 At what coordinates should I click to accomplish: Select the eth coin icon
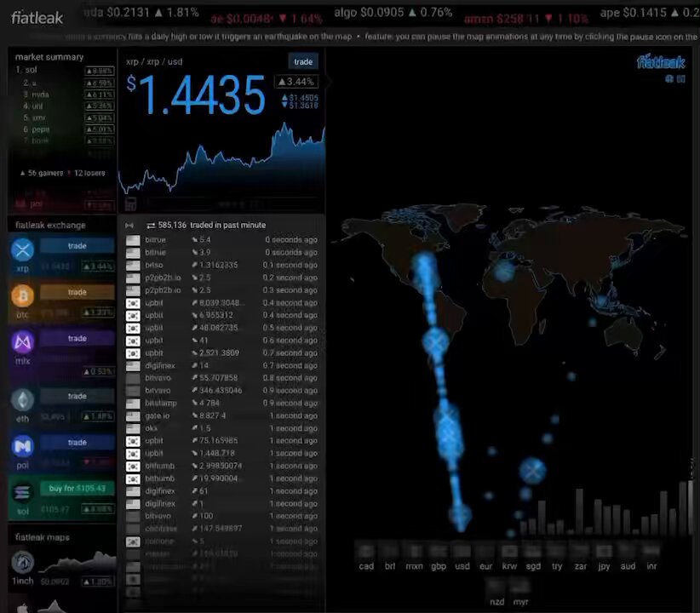(x=22, y=400)
